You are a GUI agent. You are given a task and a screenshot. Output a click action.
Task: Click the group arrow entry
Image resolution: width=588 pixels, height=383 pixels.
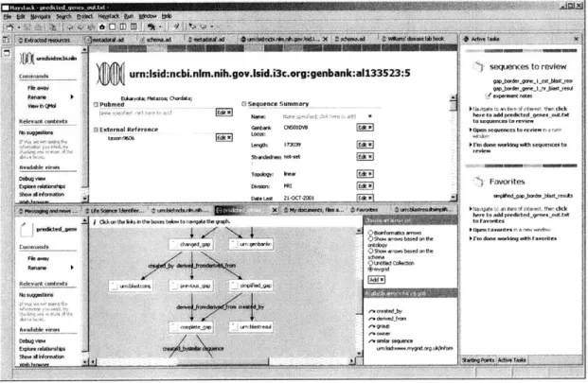pos(379,326)
